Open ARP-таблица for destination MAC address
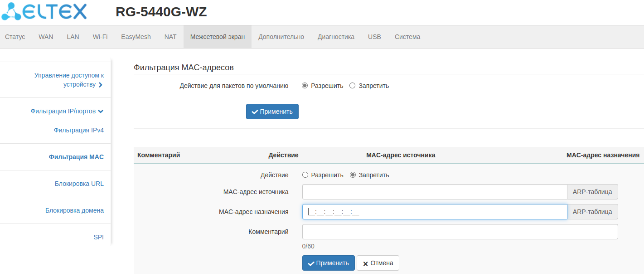The height and width of the screenshot is (277, 644). tap(592, 212)
